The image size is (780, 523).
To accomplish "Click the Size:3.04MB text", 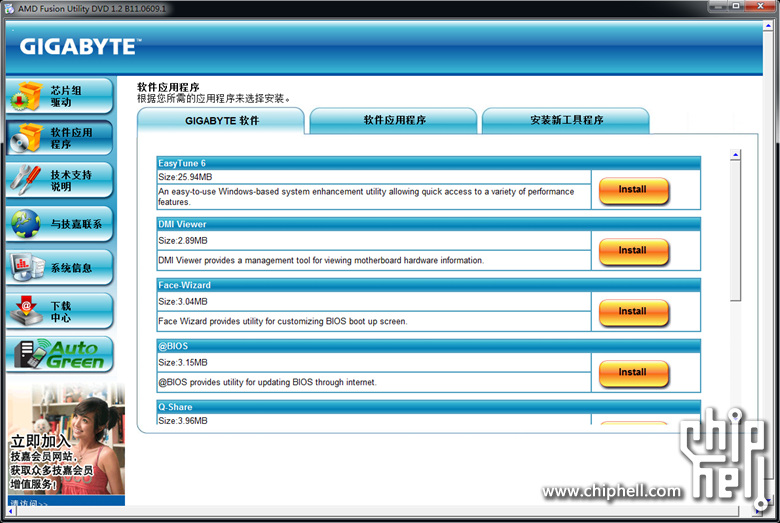I will point(183,302).
